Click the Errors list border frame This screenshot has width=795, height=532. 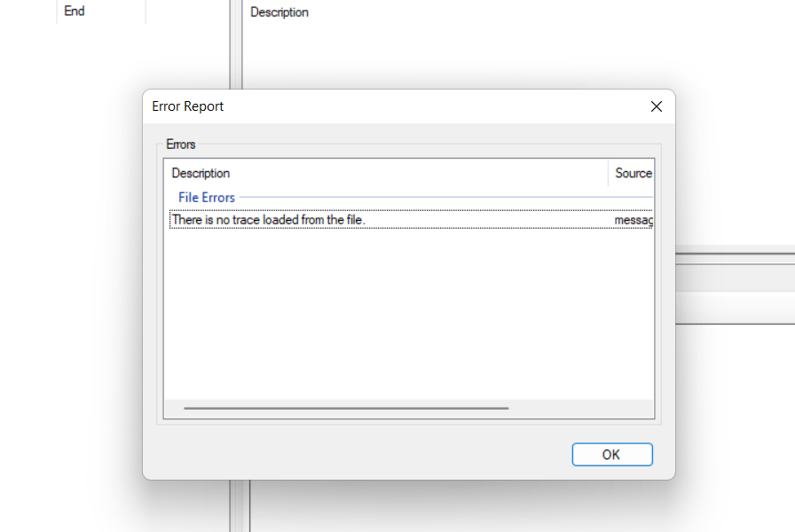164,284
